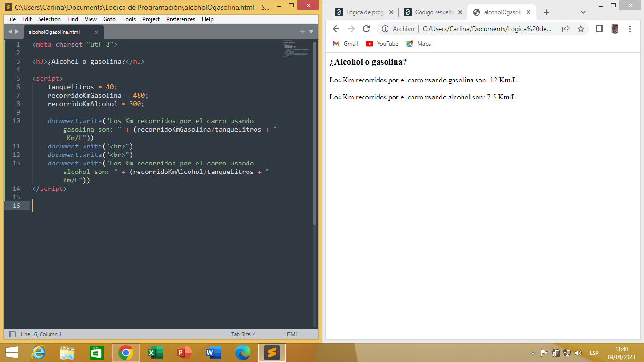Open Excel from taskbar

coord(155,353)
